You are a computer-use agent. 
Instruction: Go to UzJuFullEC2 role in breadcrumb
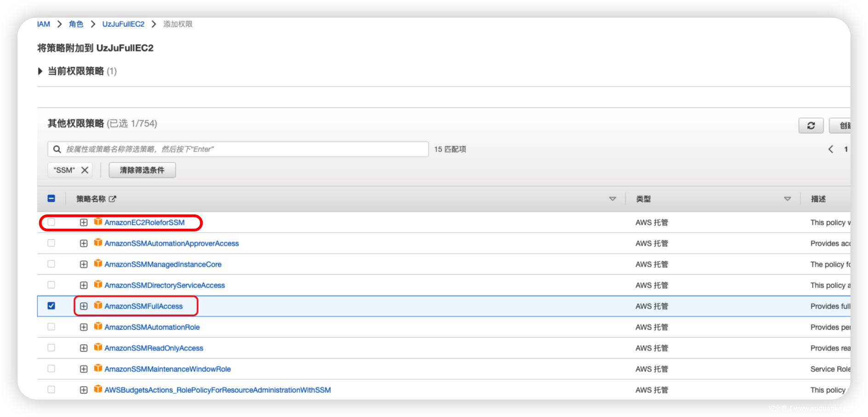(123, 24)
